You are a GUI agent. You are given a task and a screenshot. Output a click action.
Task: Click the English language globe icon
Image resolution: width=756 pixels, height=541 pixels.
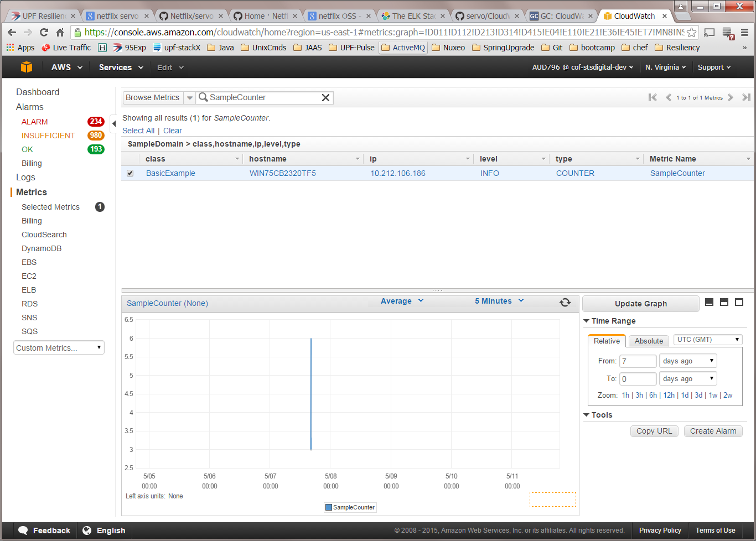tap(87, 530)
